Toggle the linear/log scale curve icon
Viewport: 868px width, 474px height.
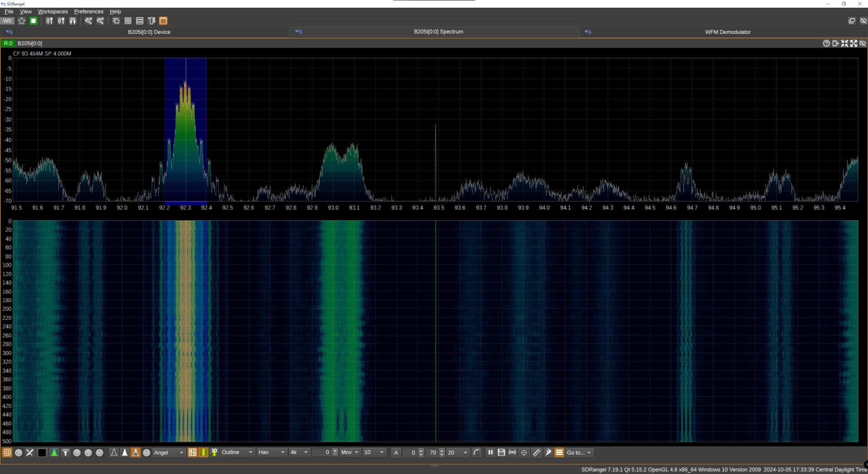[x=476, y=452]
